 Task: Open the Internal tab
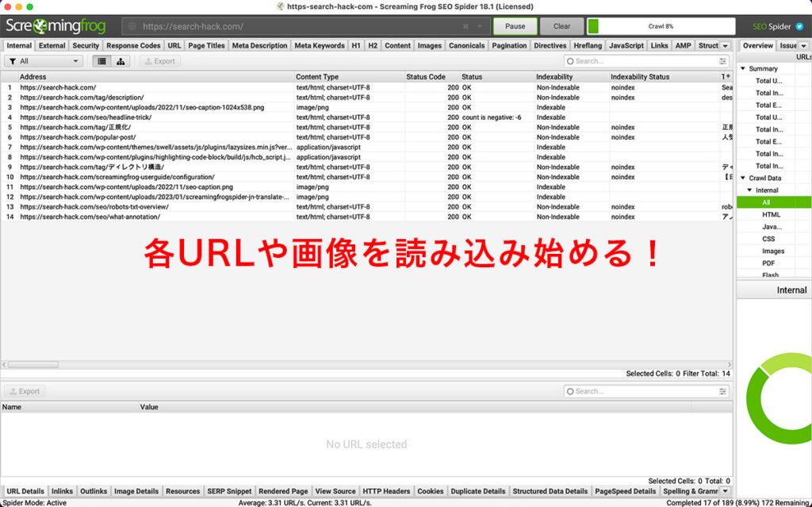[19, 45]
